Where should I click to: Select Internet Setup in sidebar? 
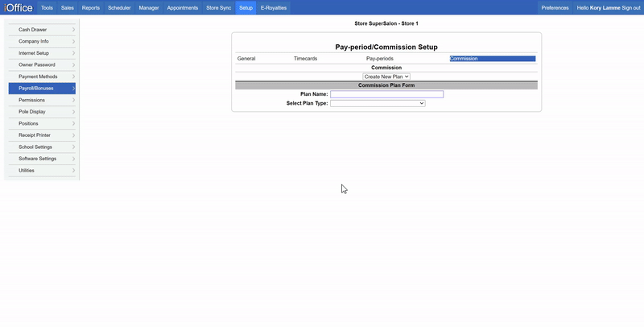pos(42,53)
